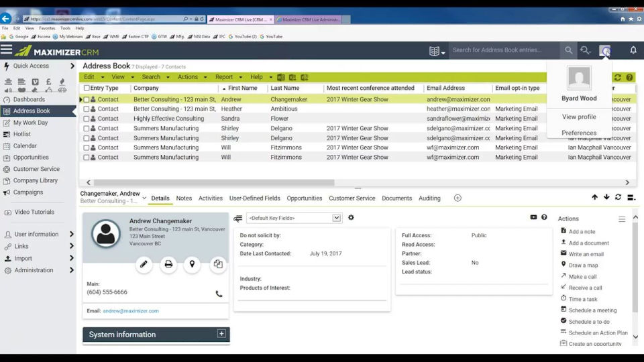Open the address book view selector icon
Image resolution: width=644 pixels, height=362 pixels.
tap(437, 51)
